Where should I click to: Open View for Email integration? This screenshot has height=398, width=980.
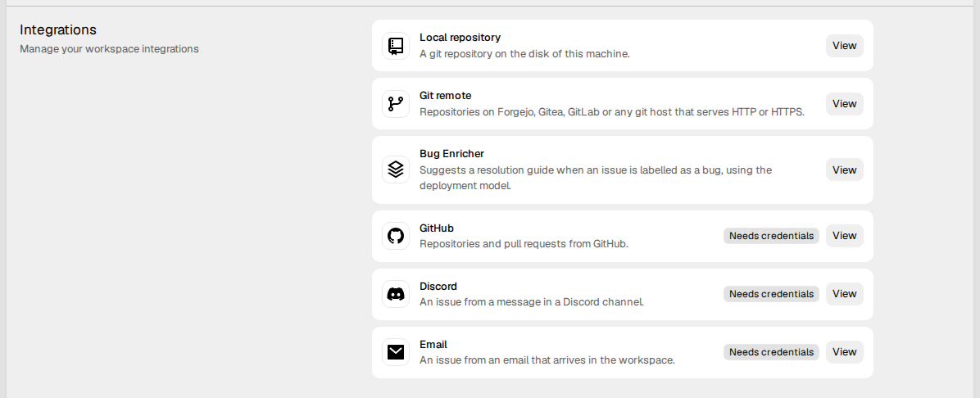tap(844, 352)
